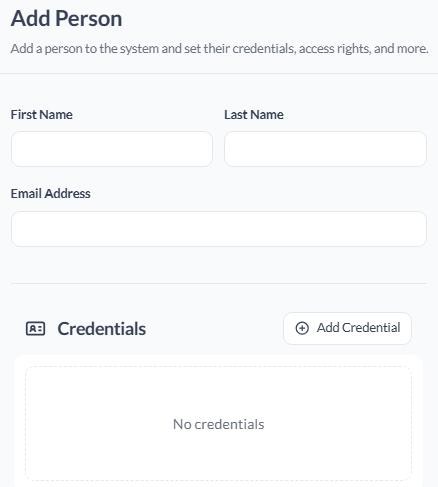
Task: Focus the Last Name input field
Action: (325, 149)
